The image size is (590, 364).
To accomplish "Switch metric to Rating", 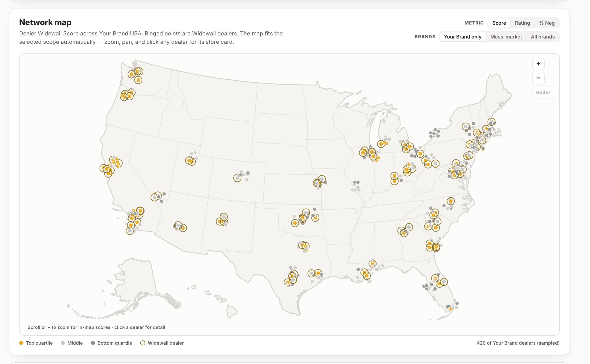I will click(x=522, y=23).
